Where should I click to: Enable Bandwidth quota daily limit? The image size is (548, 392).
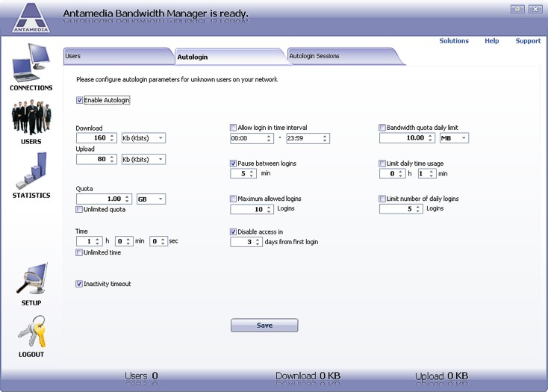click(x=382, y=128)
